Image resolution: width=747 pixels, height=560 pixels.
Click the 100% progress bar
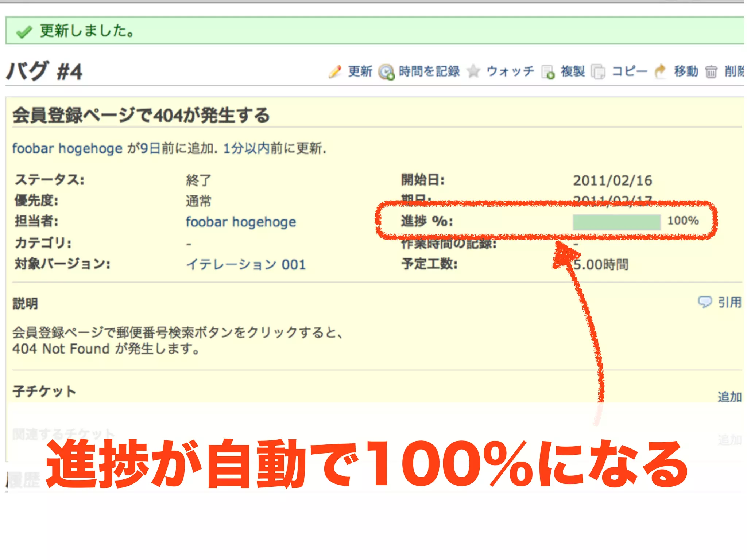(x=616, y=222)
